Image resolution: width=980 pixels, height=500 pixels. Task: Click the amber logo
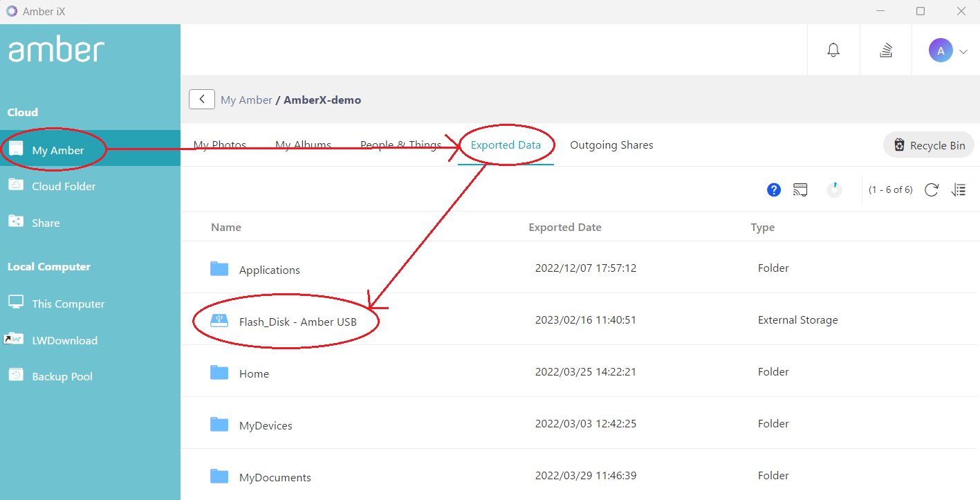point(56,50)
